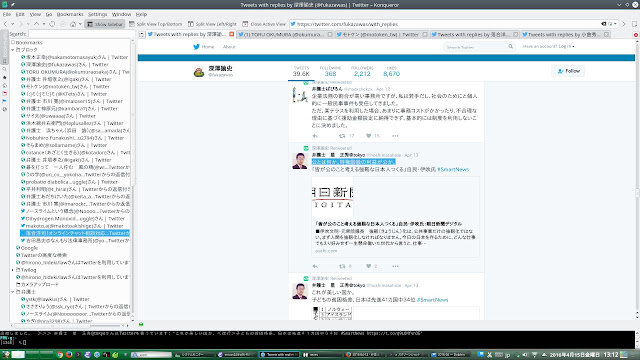This screenshot has height=360, width=640.
Task: Collapse the ブロック bookmark folder
Action: 13,50
